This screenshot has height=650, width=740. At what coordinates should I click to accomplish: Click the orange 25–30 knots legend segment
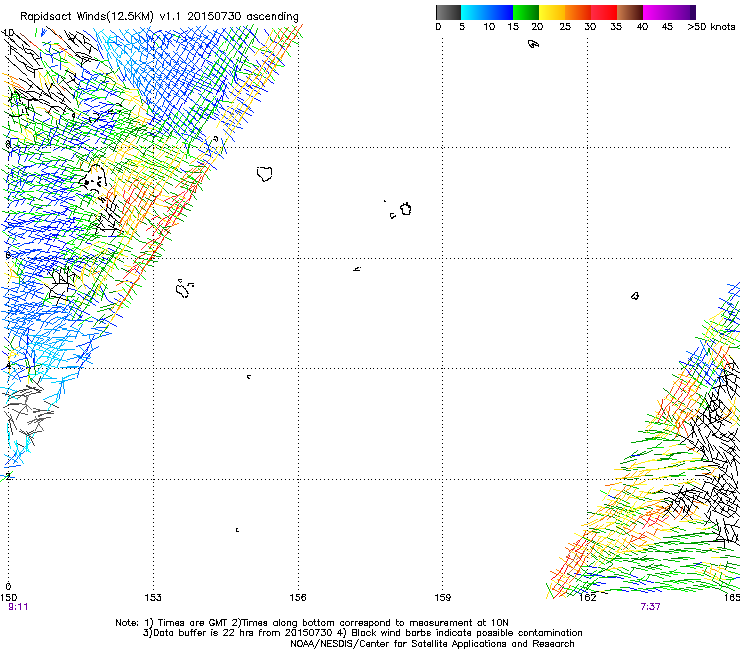click(578, 12)
